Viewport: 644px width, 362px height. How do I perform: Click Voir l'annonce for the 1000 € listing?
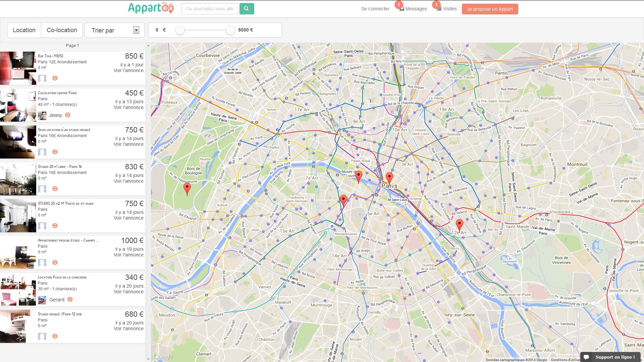(128, 255)
